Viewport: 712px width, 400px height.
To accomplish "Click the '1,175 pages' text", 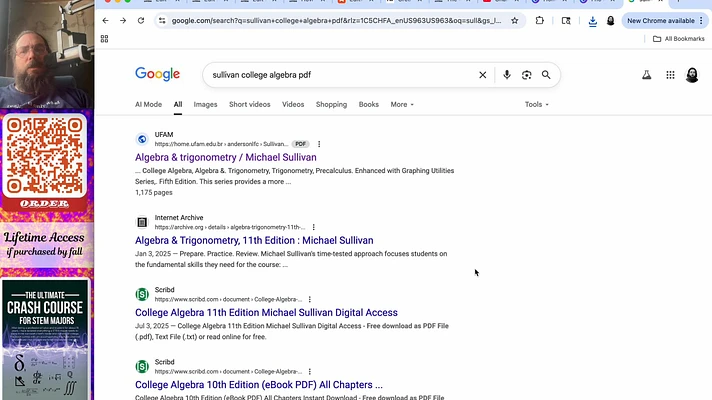I will (x=153, y=193).
